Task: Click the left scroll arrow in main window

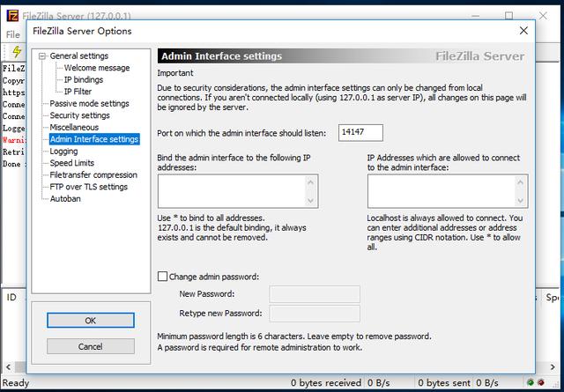Action: (x=8, y=367)
